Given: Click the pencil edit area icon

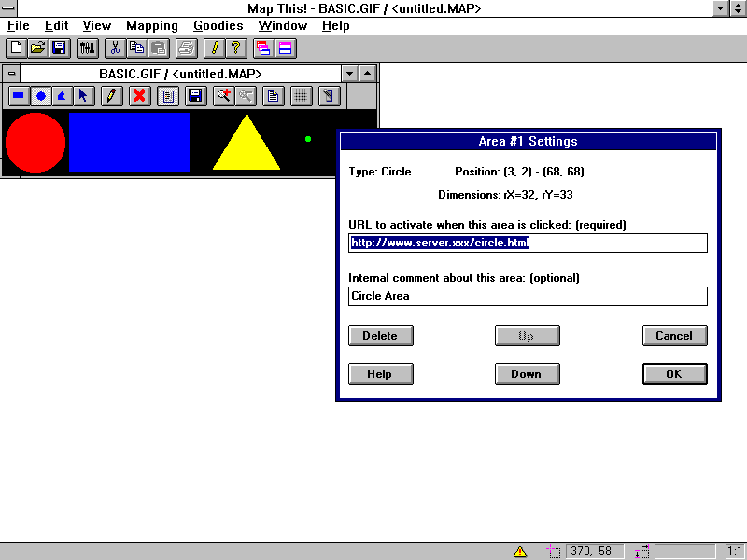Looking at the screenshot, I should (x=111, y=95).
